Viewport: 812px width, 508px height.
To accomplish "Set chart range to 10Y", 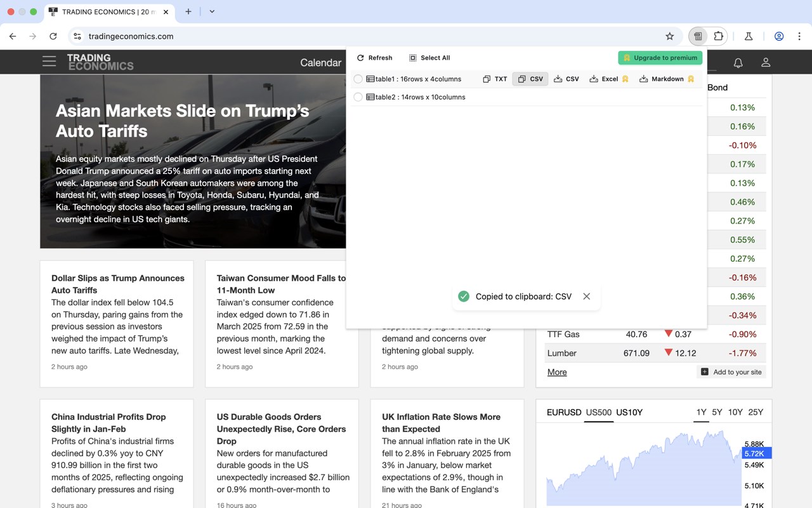I will 735,412.
